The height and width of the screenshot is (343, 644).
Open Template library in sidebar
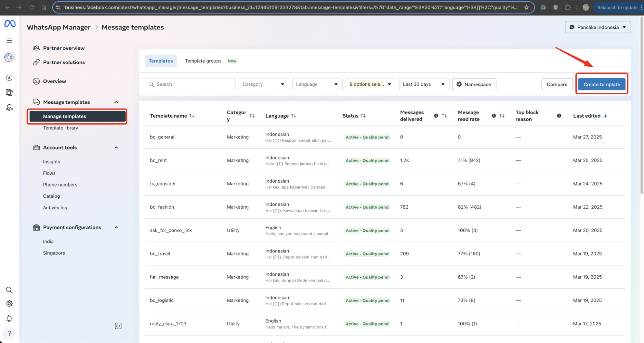[61, 128]
